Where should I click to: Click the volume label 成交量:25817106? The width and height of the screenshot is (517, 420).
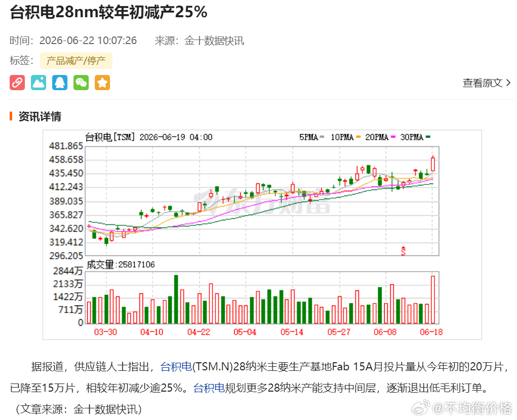(x=121, y=264)
